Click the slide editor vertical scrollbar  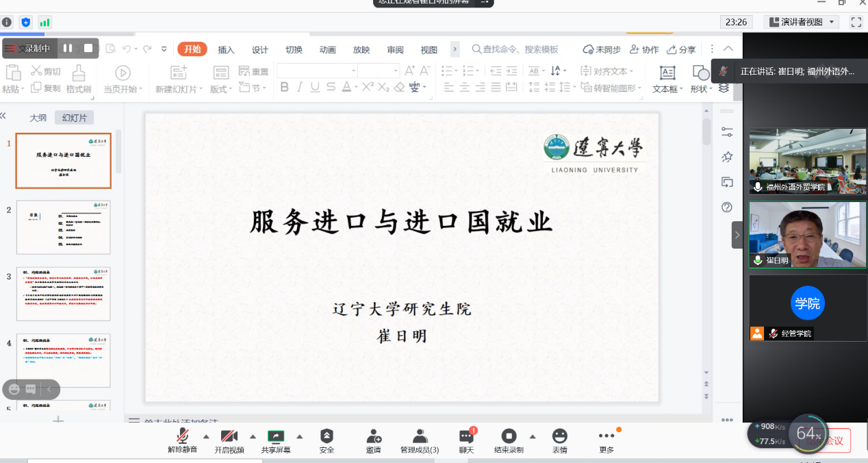pyautogui.click(x=706, y=132)
